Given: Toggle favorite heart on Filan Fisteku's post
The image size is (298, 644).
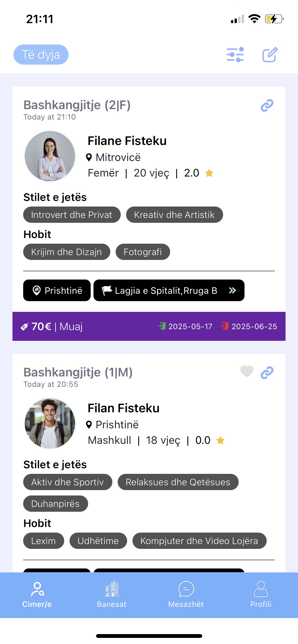Looking at the screenshot, I should [x=247, y=371].
